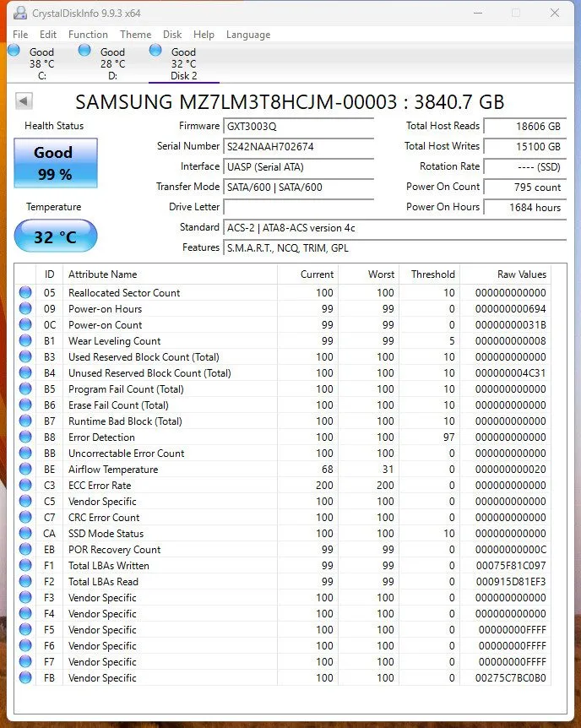This screenshot has height=728, width=581.
Task: Click the status orb for Airflow Temperature
Action: [25, 469]
